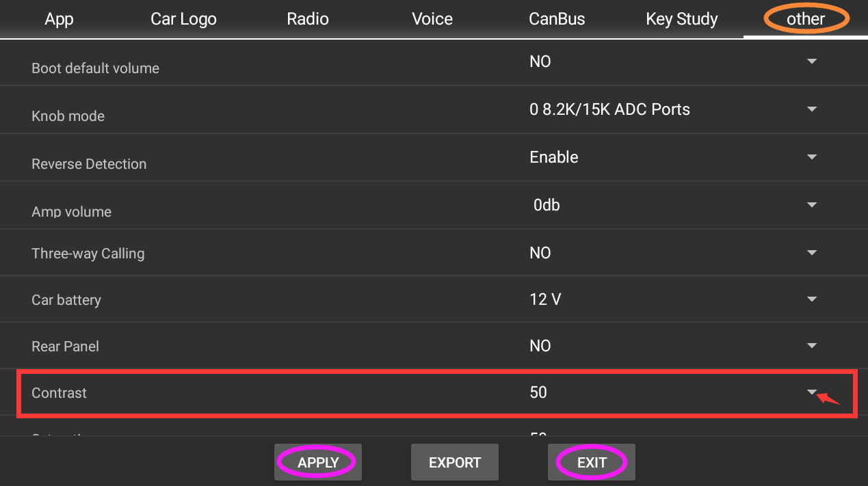The width and height of the screenshot is (868, 486).
Task: Expand the Knob mode dropdown arrow
Action: click(812, 109)
